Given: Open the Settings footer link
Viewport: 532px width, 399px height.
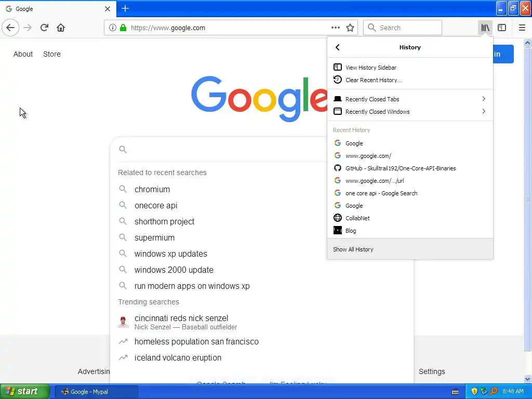Looking at the screenshot, I should coord(432,371).
